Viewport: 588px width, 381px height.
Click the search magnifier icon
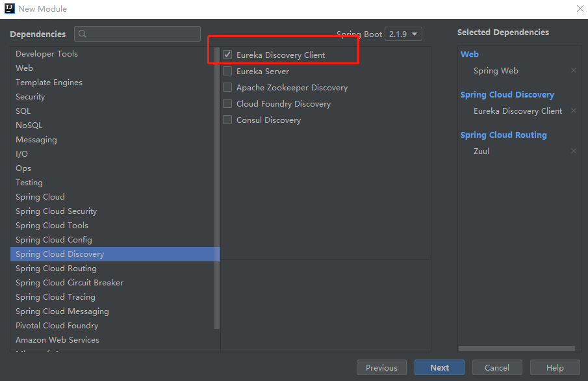click(x=83, y=34)
